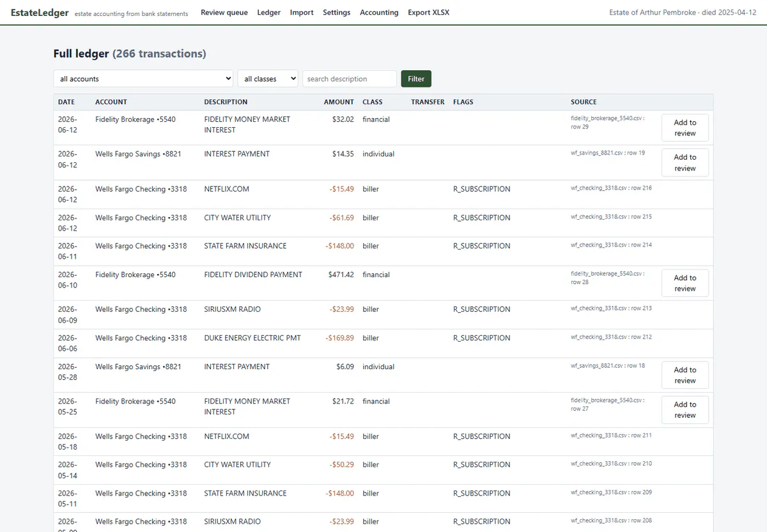Click Estate of Arthur Pembroke header text
This screenshot has width=767, height=532.
[x=683, y=12]
